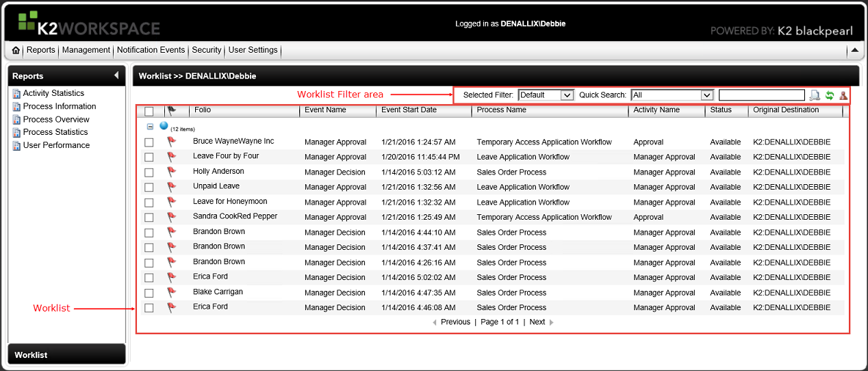This screenshot has height=371, width=868.
Task: Open the Unpaid Leave folio
Action: 216,186
